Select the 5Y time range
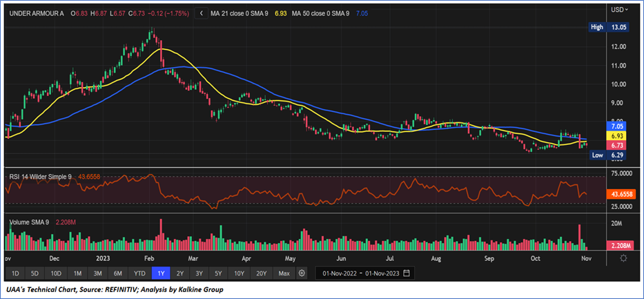The width and height of the screenshot is (644, 299). coord(218,273)
